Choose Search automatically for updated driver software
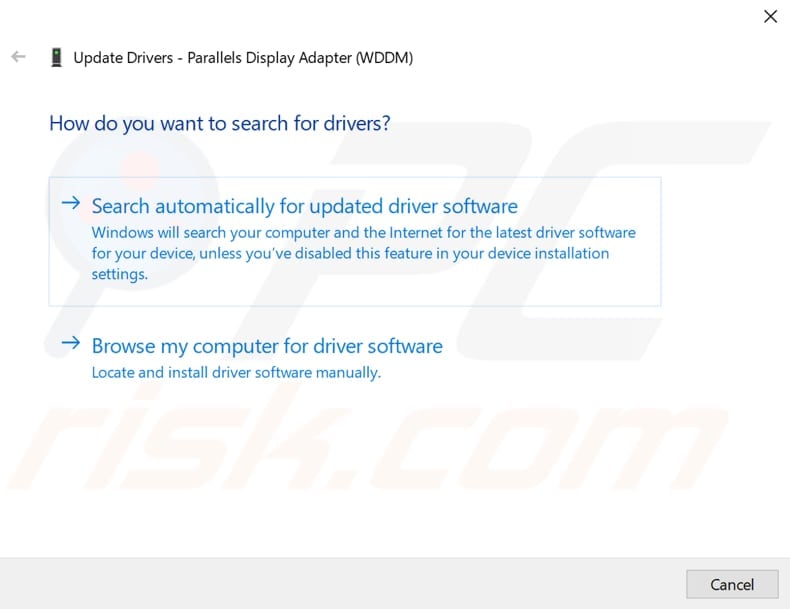The image size is (790, 609). (x=304, y=207)
